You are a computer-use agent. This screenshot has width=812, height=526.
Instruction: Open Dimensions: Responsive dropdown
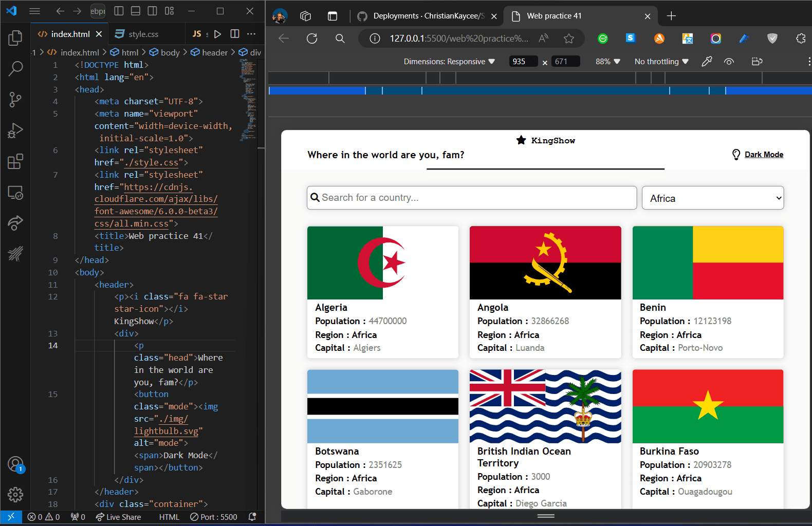[x=449, y=62]
